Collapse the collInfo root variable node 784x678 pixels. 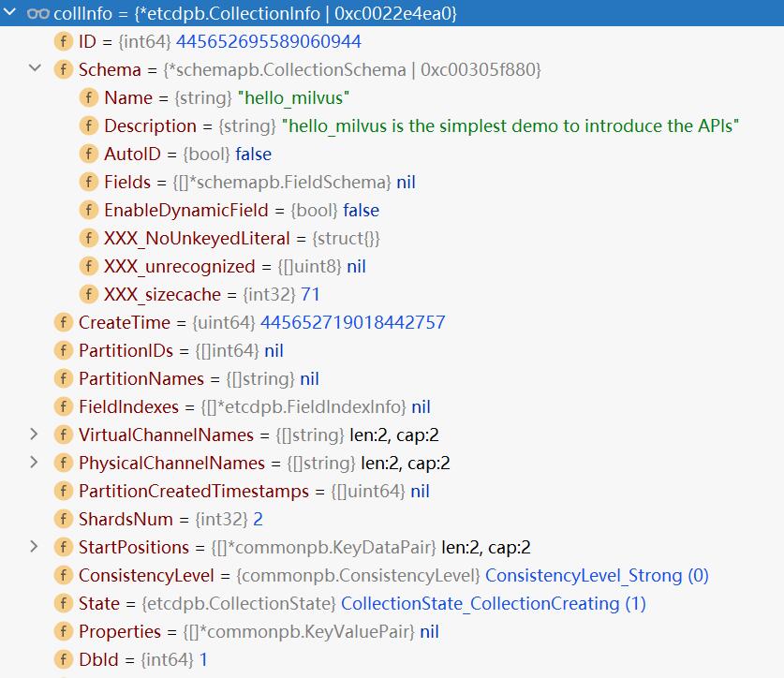pos(10,11)
